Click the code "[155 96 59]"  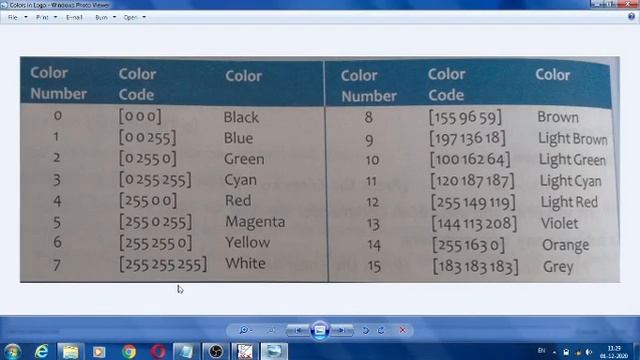pyautogui.click(x=465, y=118)
